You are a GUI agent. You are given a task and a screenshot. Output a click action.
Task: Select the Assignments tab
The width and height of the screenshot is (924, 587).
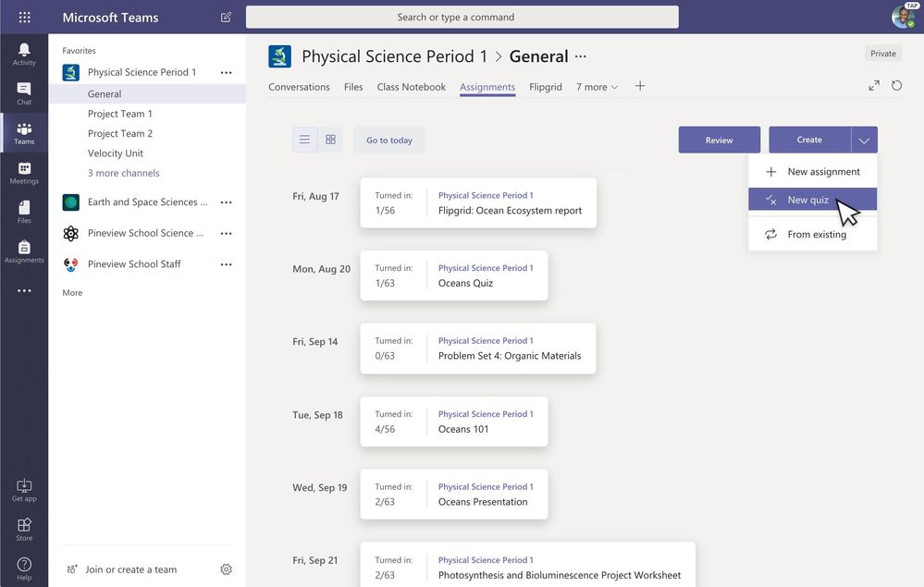[x=487, y=87]
